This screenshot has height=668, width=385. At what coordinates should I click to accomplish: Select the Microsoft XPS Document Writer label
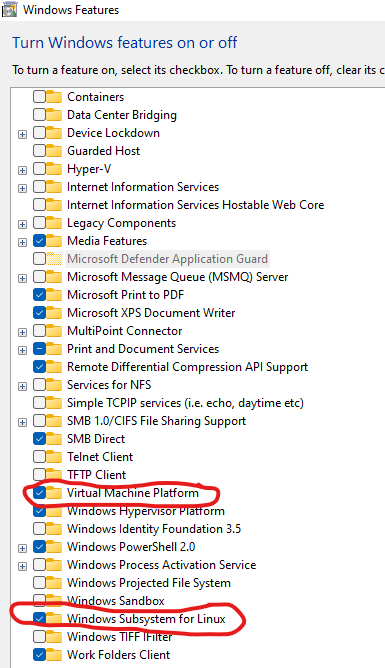tap(151, 313)
